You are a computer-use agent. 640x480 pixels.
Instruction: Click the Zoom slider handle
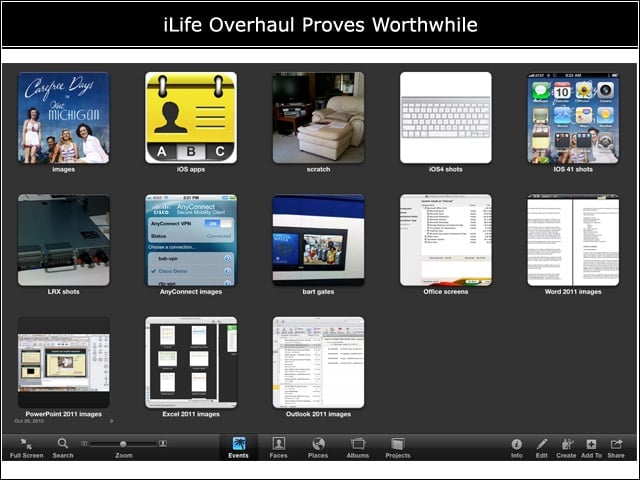(x=123, y=444)
